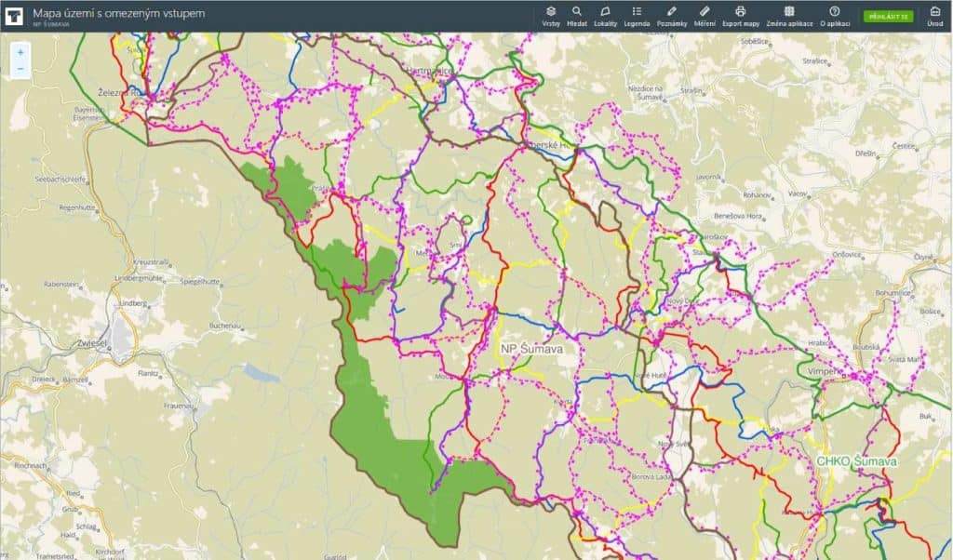Image resolution: width=953 pixels, height=560 pixels.
Task: Go to the Úvod home page
Action: 934,15
